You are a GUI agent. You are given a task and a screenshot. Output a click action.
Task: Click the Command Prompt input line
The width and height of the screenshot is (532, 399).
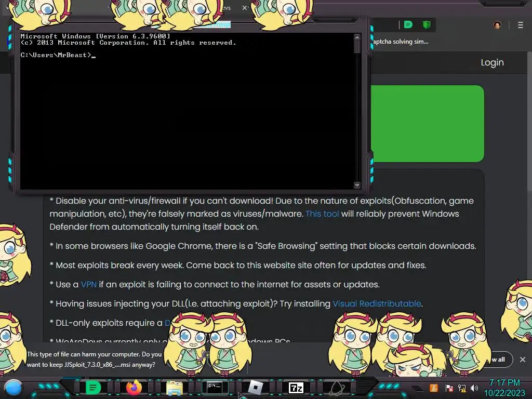(x=58, y=55)
